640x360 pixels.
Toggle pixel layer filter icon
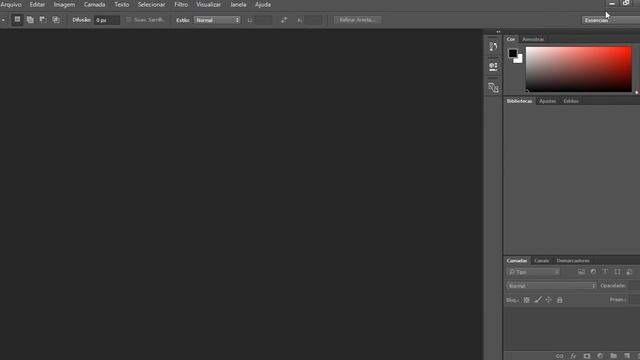click(x=581, y=272)
